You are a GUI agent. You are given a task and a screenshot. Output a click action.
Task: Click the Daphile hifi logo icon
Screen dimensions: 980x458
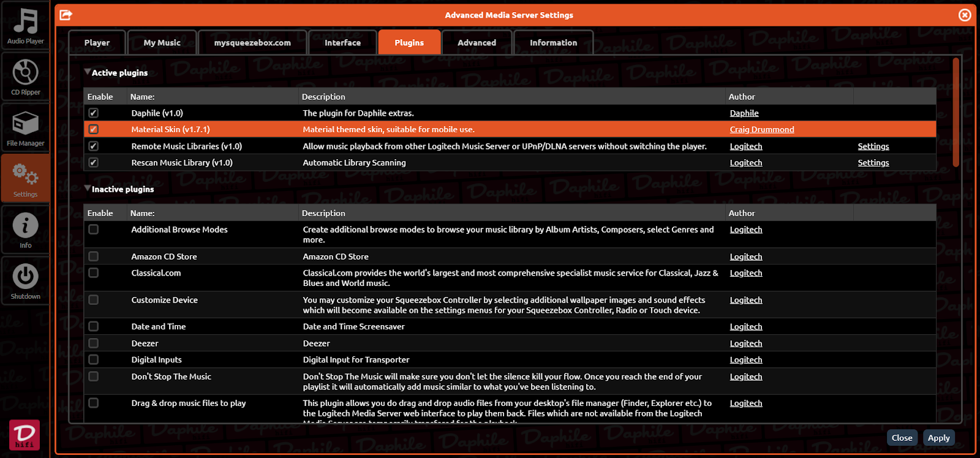(24, 435)
